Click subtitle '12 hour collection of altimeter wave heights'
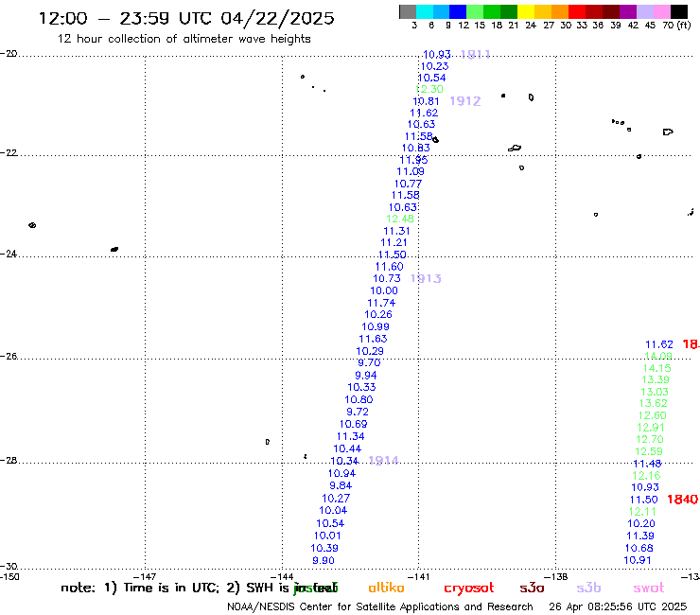This screenshot has height=615, width=700. click(x=184, y=39)
